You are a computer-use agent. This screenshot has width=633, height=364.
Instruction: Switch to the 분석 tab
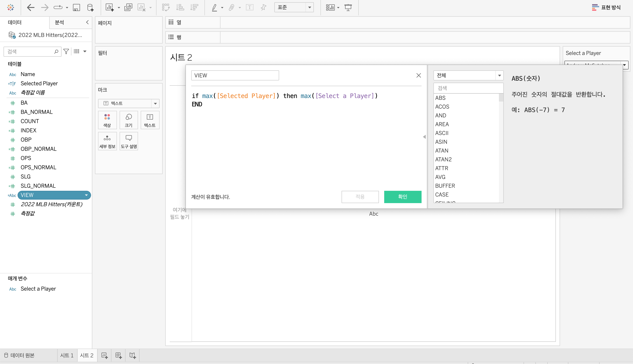59,22
